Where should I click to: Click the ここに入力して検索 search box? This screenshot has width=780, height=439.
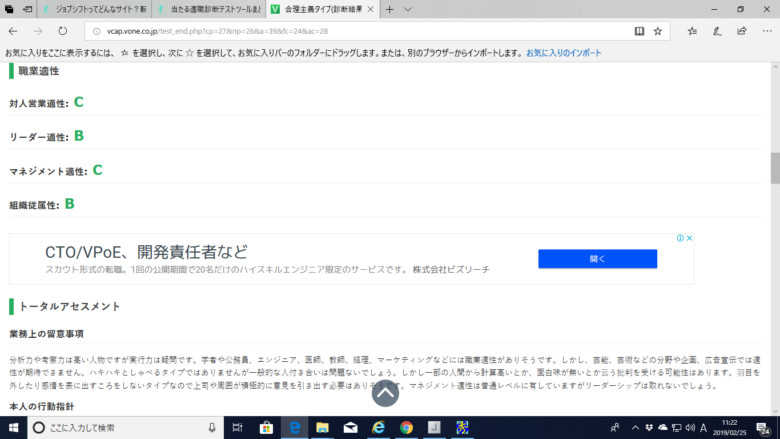click(126, 428)
